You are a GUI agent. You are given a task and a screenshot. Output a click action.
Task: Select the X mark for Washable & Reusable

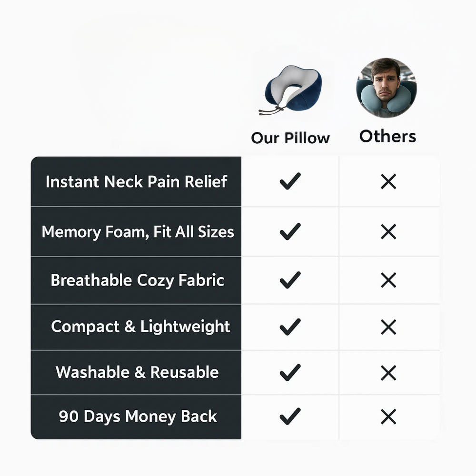pos(388,373)
